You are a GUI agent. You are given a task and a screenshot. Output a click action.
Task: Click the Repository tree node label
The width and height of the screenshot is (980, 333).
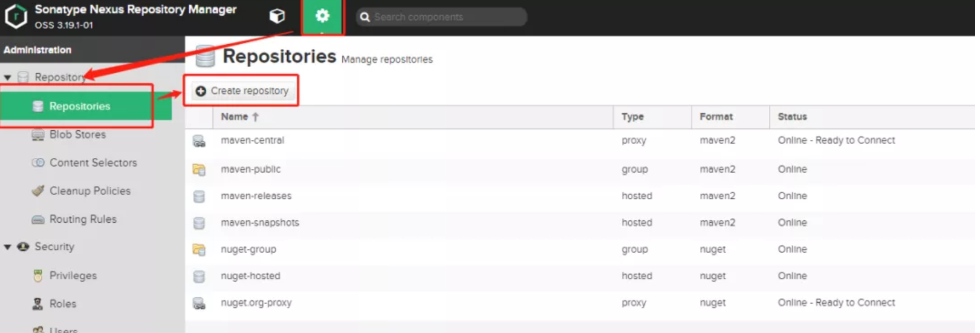(59, 77)
